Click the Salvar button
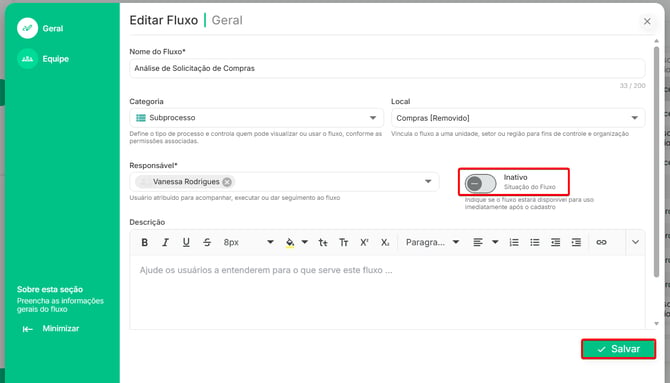Viewport: 670px width, 383px height. [618, 349]
